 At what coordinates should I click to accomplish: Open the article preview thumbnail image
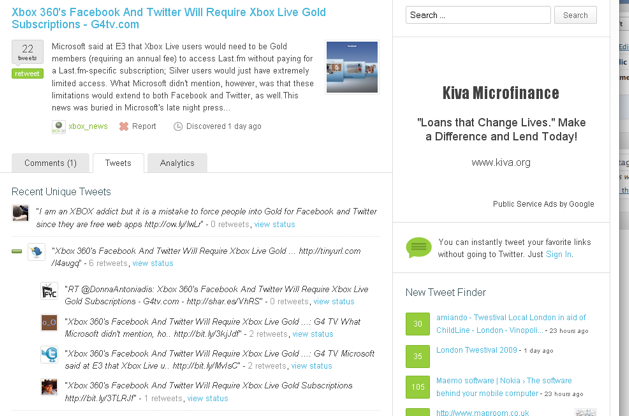[352, 67]
